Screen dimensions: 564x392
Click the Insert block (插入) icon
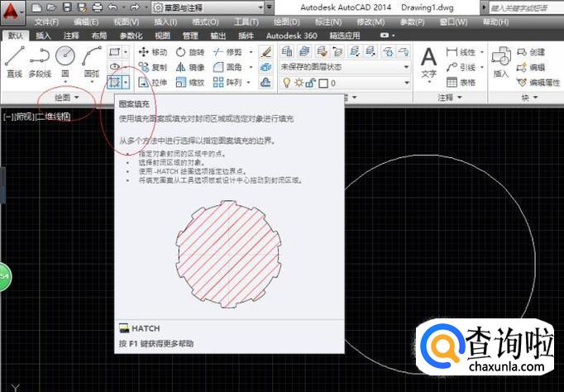point(500,60)
